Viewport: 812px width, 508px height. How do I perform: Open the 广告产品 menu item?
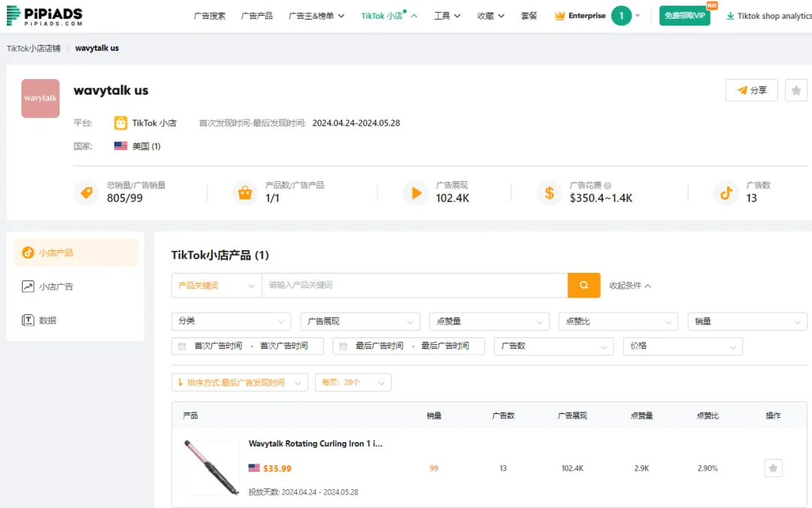pyautogui.click(x=256, y=16)
